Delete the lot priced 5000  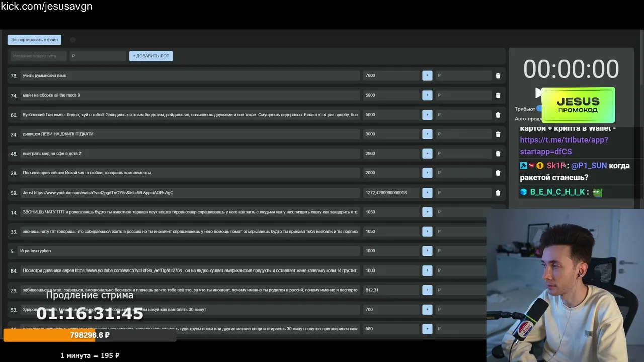coord(498,115)
